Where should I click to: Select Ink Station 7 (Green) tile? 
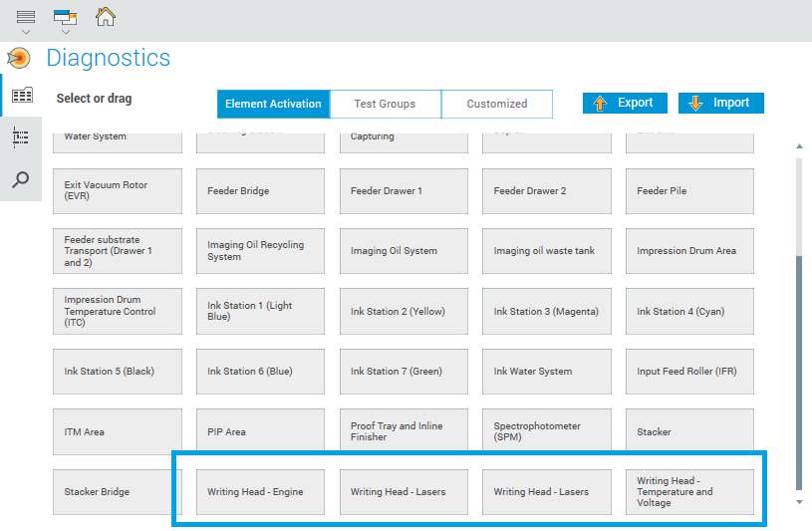(404, 371)
